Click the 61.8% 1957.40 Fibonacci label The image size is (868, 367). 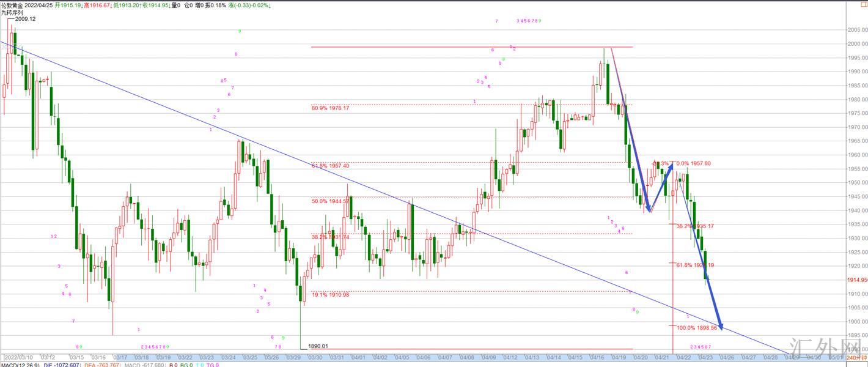[330, 166]
